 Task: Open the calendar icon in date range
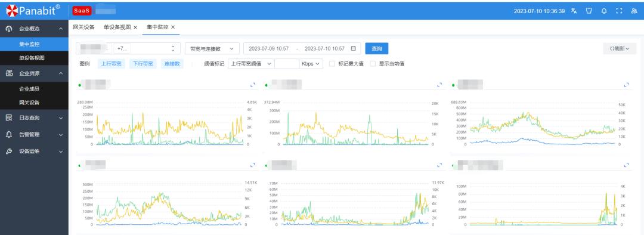click(353, 48)
